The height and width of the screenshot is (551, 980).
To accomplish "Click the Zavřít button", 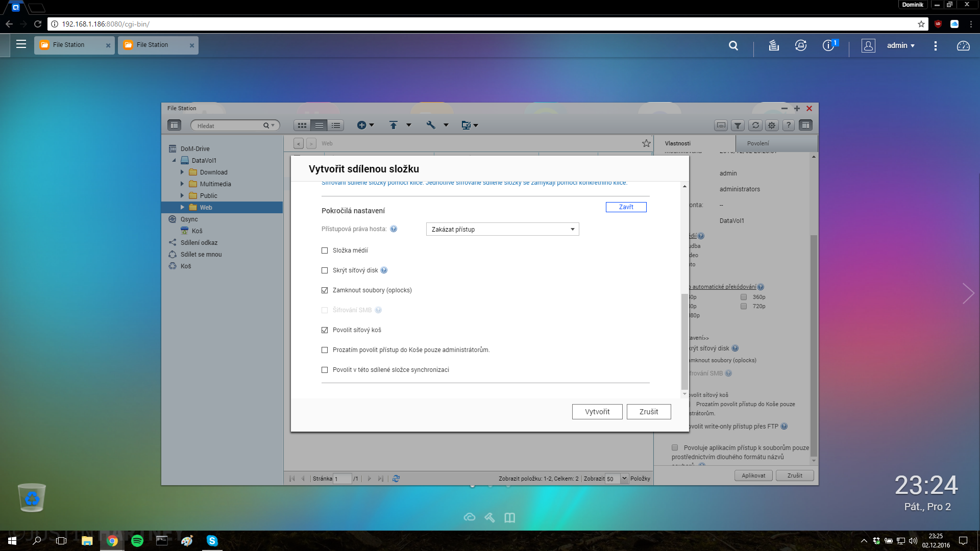I will [x=626, y=207].
